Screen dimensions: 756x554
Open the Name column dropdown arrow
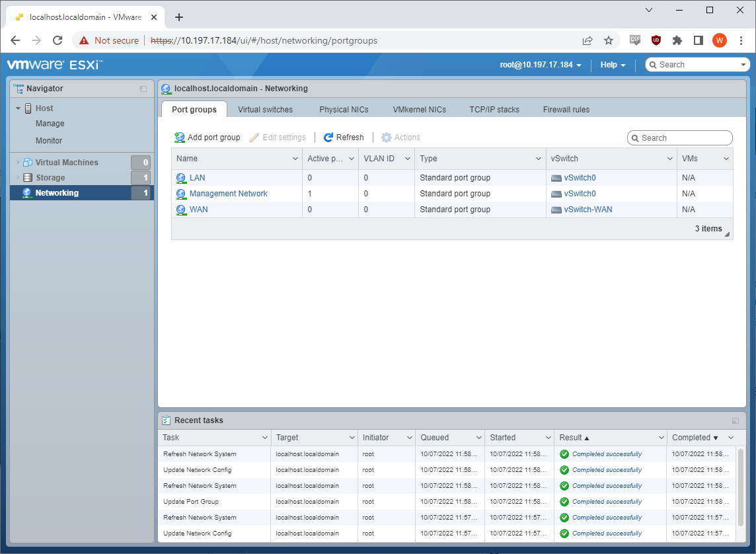(x=295, y=159)
